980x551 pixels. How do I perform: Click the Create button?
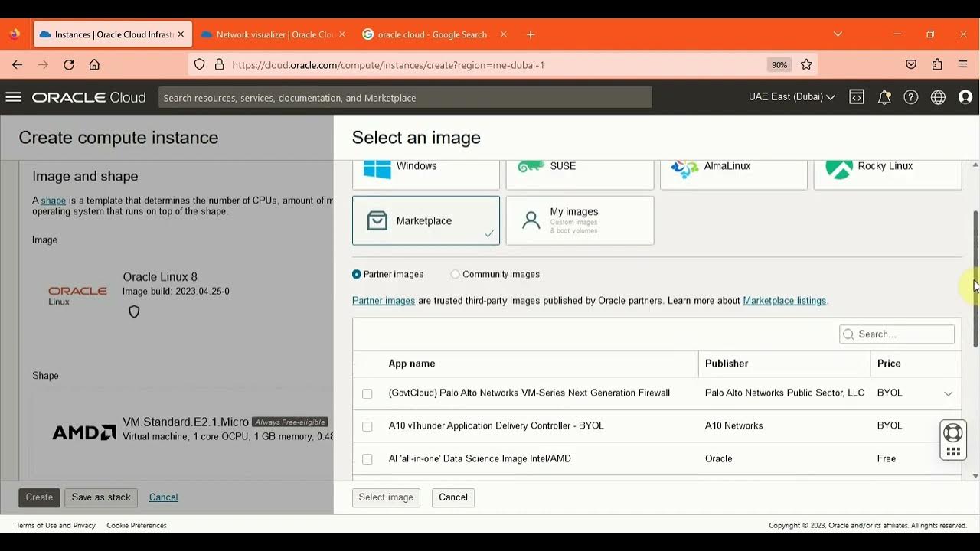tap(39, 497)
